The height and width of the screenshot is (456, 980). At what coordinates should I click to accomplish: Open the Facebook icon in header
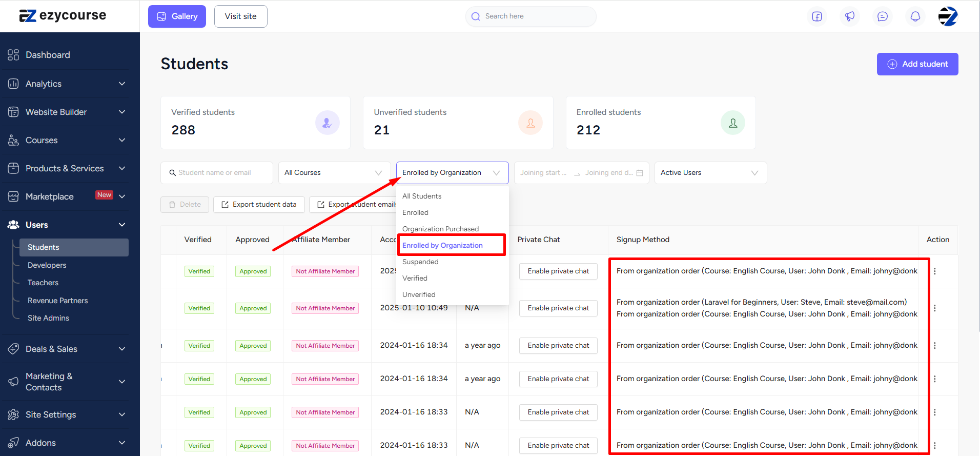pos(817,16)
